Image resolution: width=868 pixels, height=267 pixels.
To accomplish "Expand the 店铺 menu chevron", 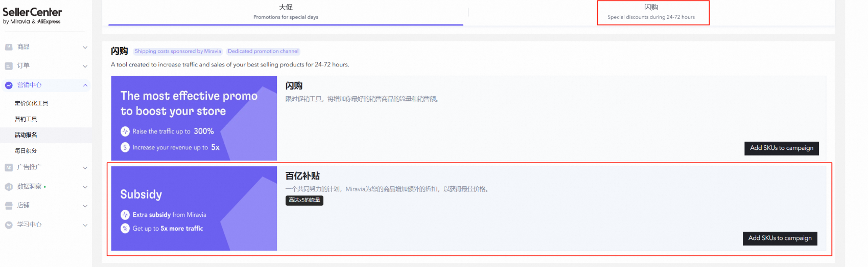I will click(85, 206).
